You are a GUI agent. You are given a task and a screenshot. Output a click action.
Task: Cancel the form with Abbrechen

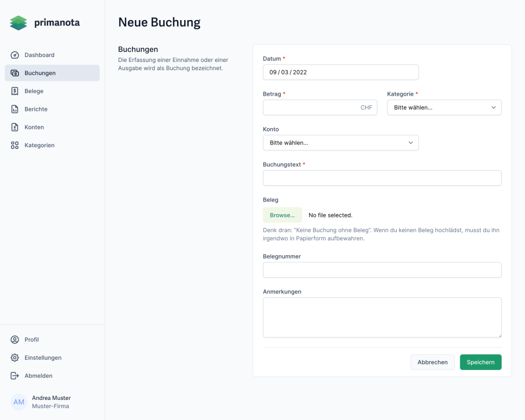click(x=433, y=362)
